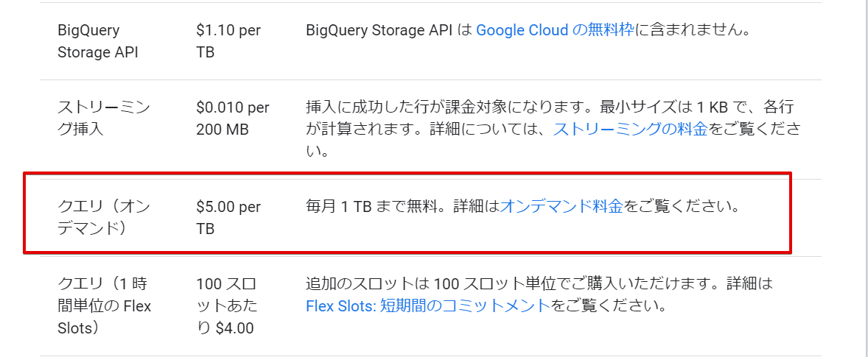Click the "ストリーミング挿入" row label
The image size is (868, 357).
(x=103, y=119)
